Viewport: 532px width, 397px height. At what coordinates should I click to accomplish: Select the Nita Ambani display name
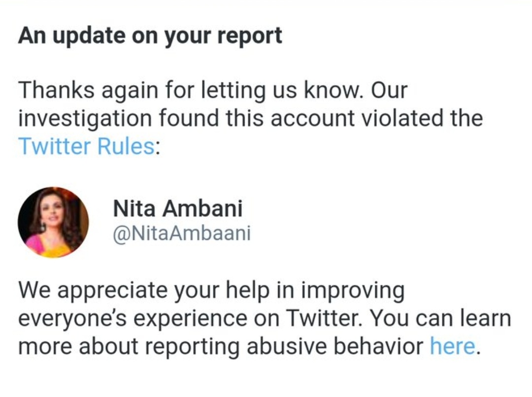(178, 208)
